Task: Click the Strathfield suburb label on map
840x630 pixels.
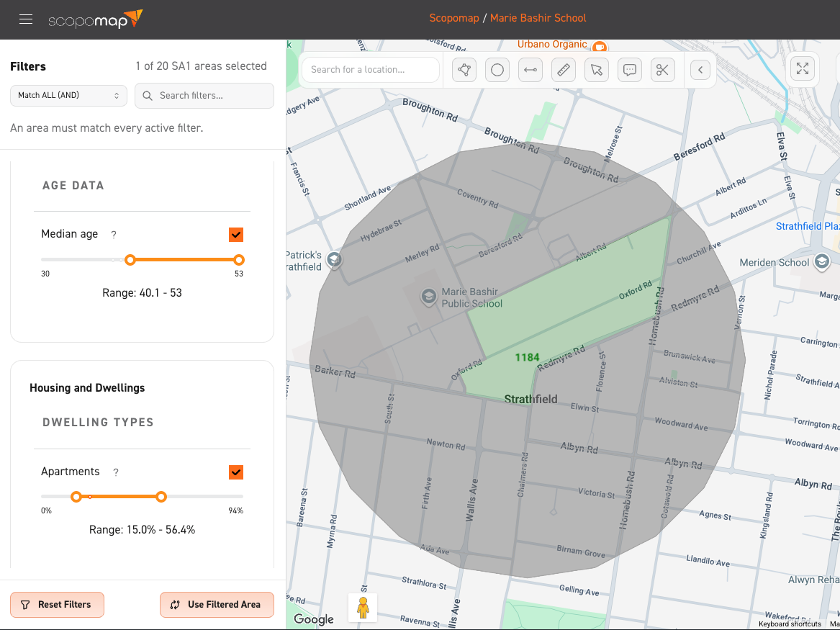Action: (531, 399)
